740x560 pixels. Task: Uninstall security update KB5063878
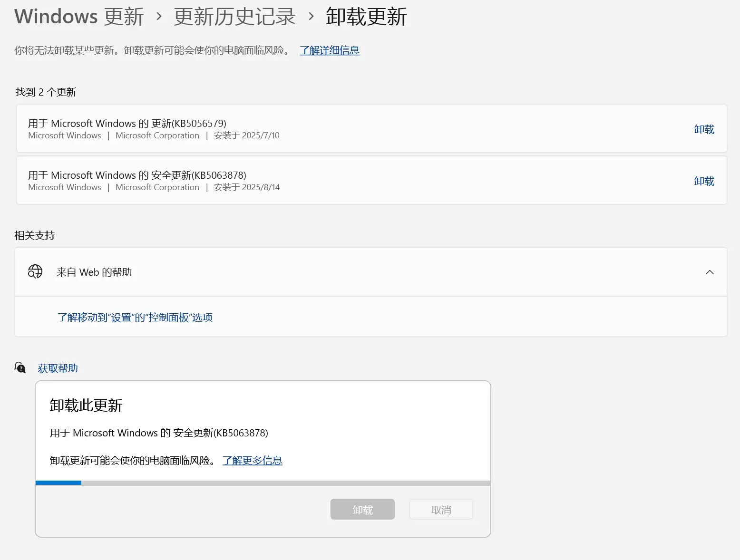point(704,181)
